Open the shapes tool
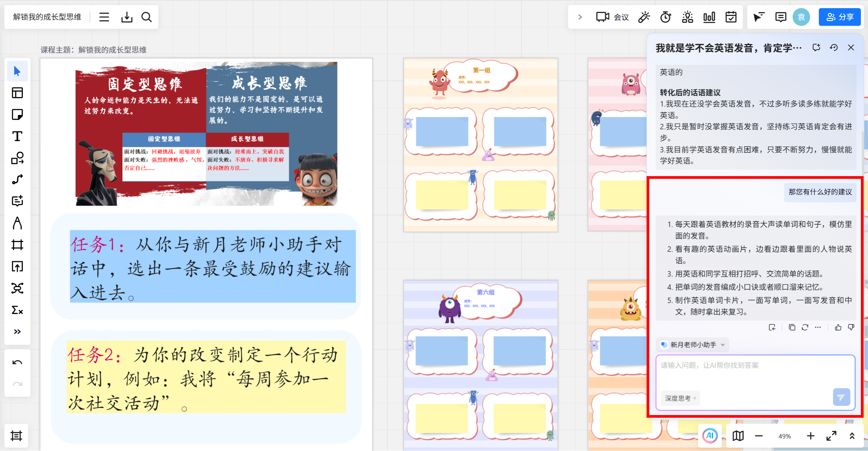Image resolution: width=868 pixels, height=451 pixels. [17, 158]
